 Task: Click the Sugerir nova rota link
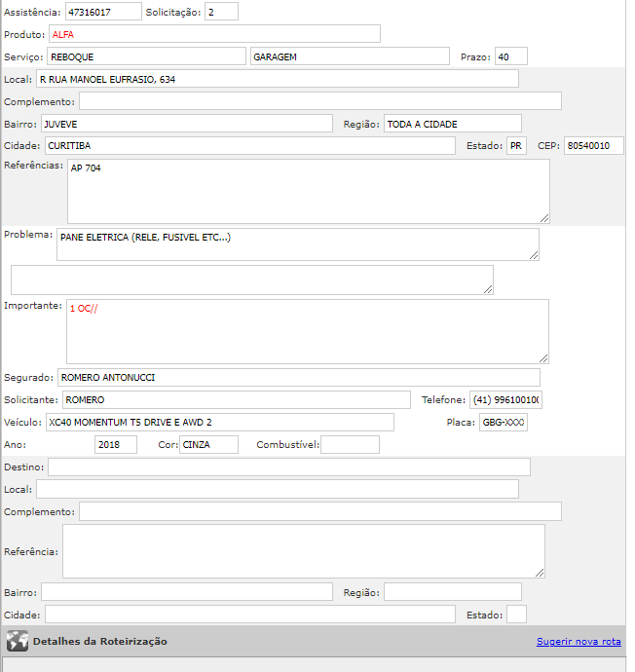tap(578, 641)
